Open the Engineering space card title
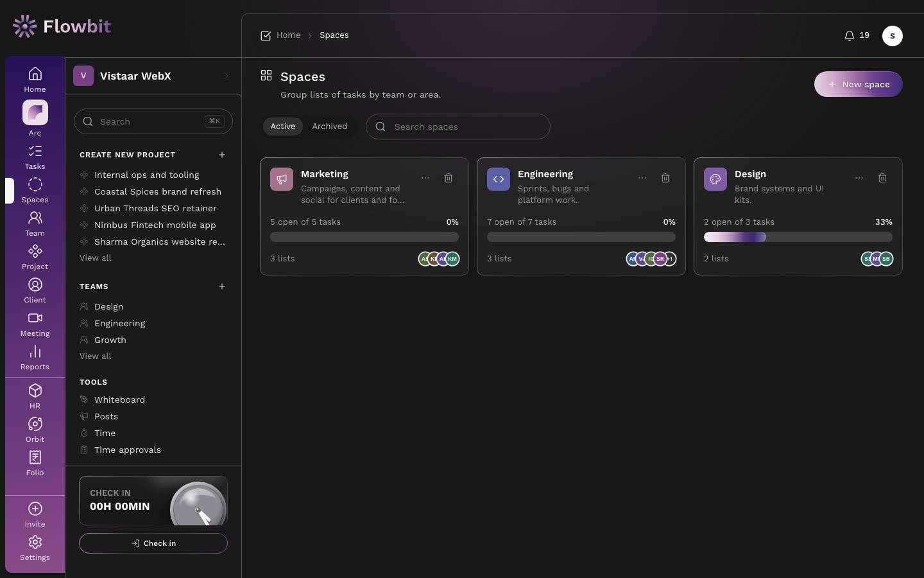Screen dimensions: 924x578 [x=545, y=174]
